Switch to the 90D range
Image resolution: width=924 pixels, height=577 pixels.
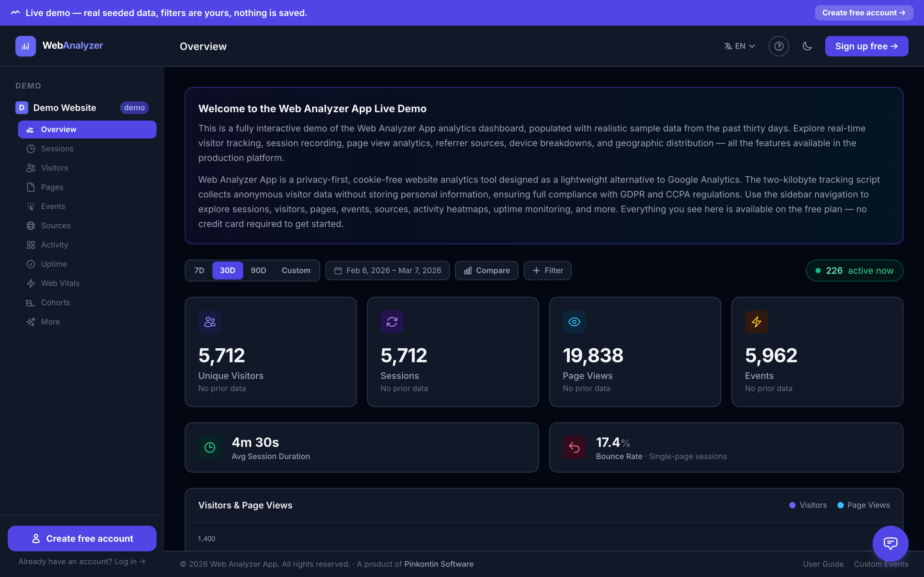tap(258, 271)
